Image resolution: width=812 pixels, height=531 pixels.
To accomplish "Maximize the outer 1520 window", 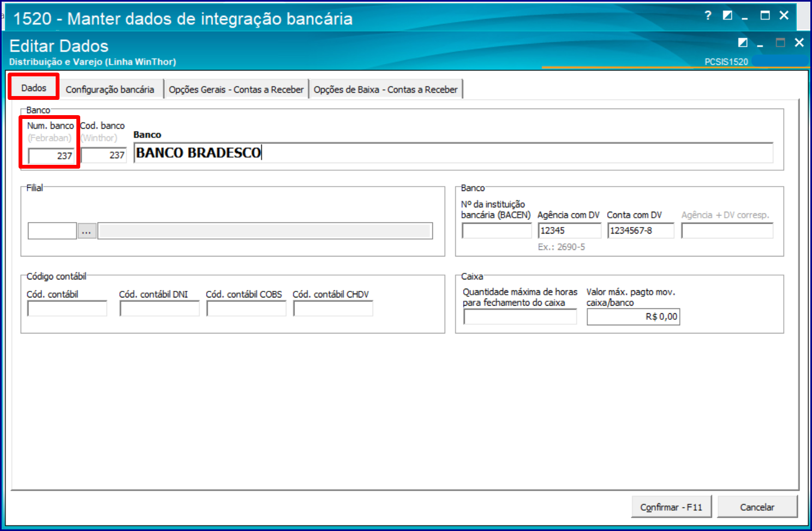I will pyautogui.click(x=765, y=15).
